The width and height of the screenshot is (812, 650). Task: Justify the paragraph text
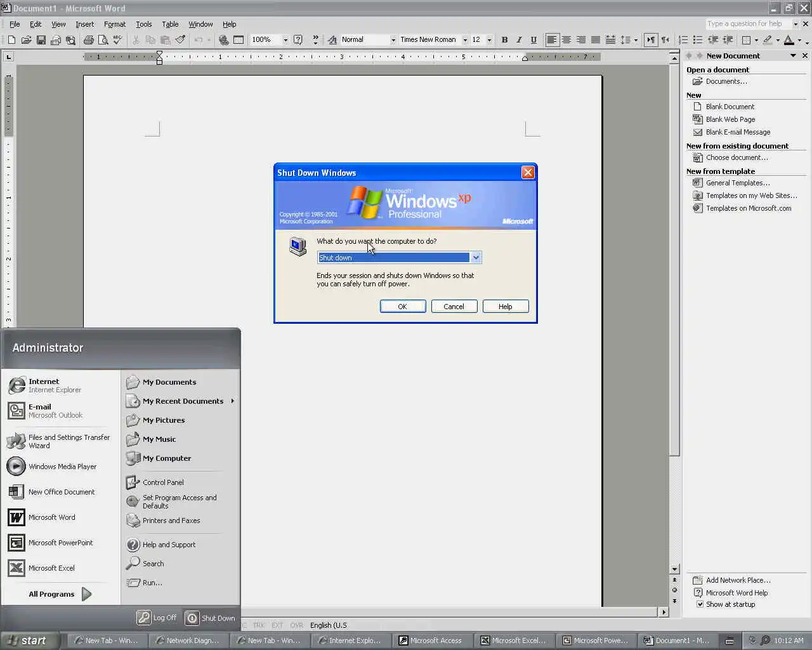coord(596,39)
